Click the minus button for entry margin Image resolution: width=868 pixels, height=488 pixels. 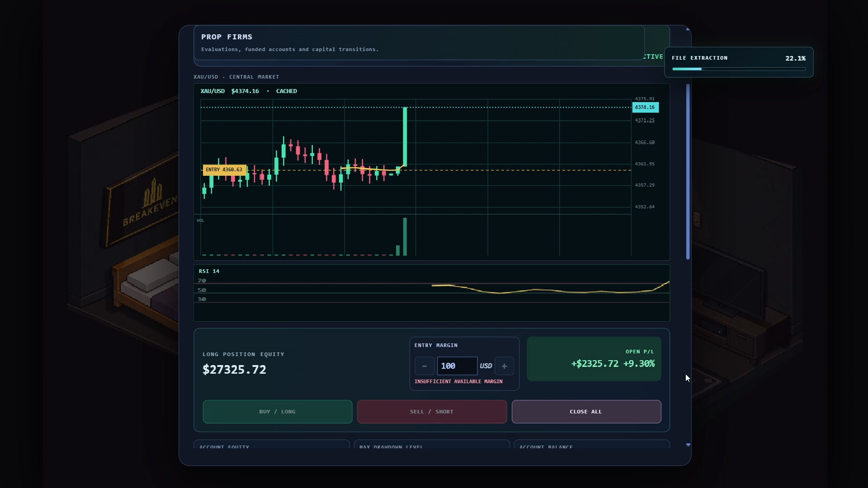click(425, 366)
